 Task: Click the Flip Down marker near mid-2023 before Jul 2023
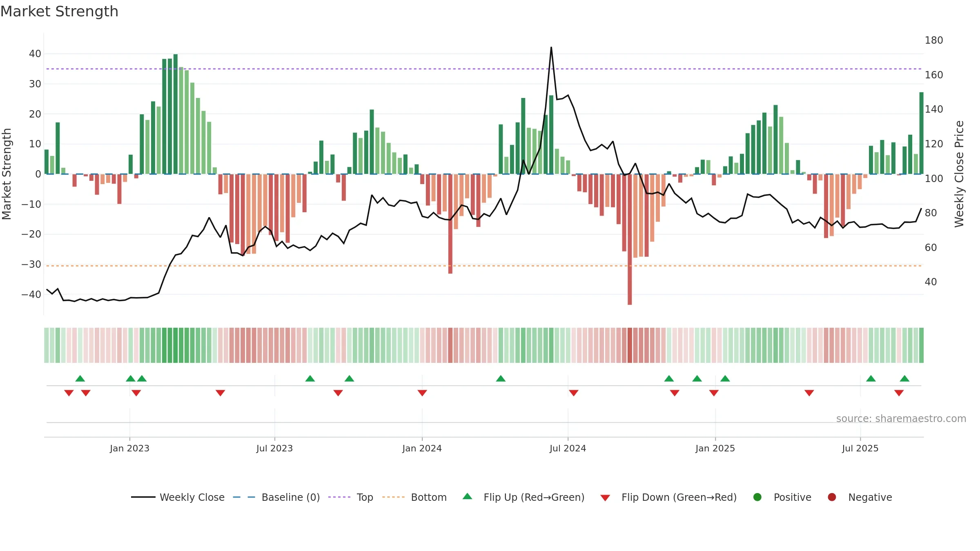tap(220, 393)
